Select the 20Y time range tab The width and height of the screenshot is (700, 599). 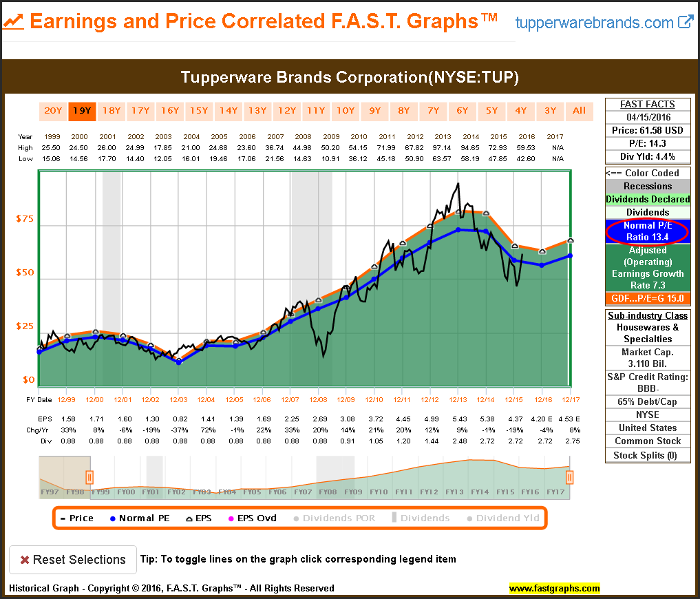(53, 111)
